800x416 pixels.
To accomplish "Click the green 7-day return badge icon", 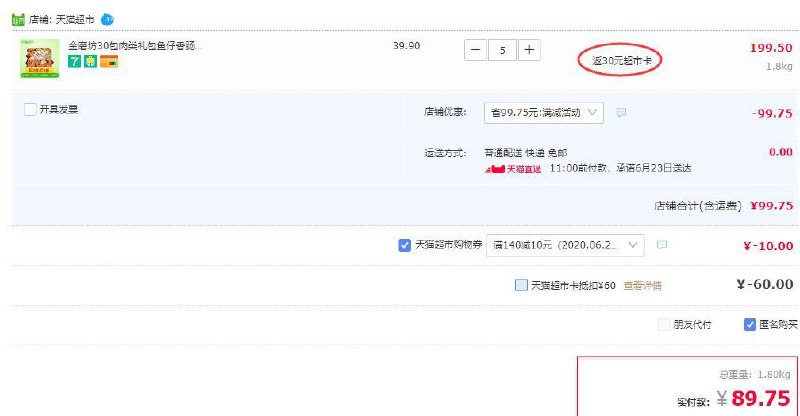I will click(x=74, y=62).
